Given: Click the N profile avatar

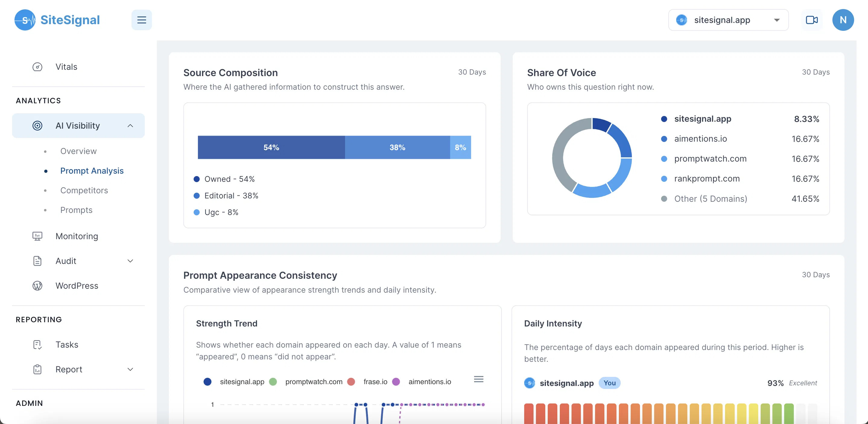Looking at the screenshot, I should [843, 20].
